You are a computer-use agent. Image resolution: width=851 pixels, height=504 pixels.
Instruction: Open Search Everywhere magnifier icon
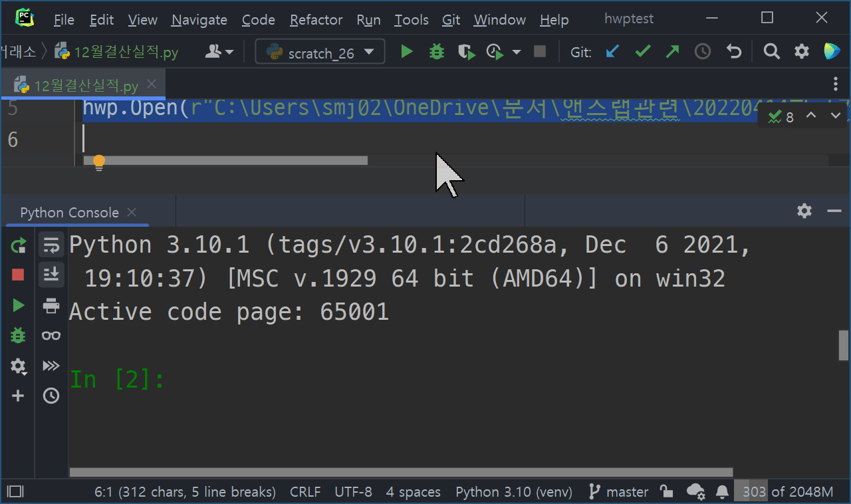(x=771, y=51)
